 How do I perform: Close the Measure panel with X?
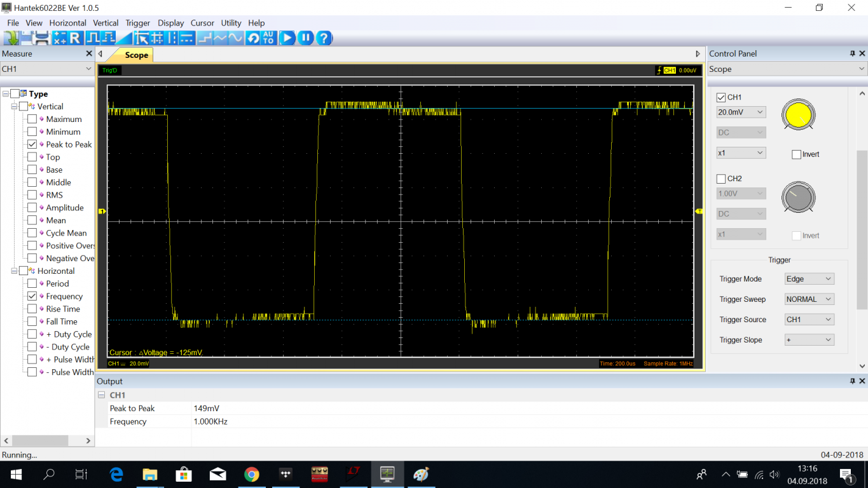[89, 53]
